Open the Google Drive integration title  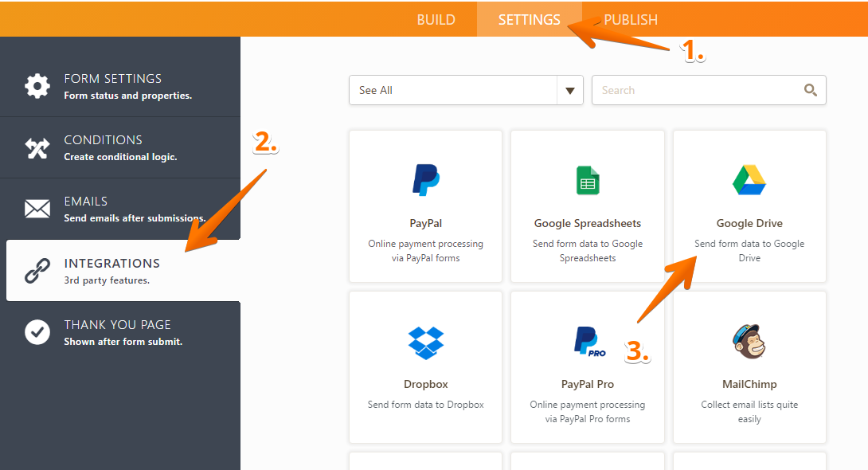[749, 223]
